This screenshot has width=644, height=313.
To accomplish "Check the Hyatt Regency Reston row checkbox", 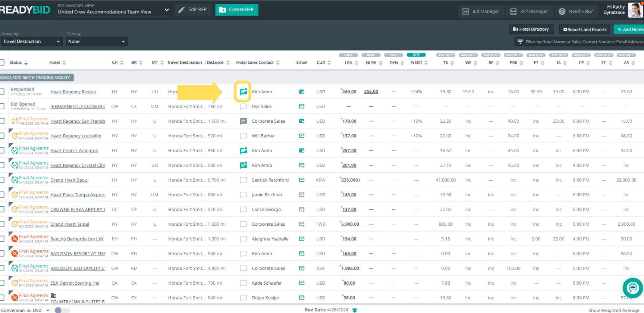I will [x=2, y=92].
